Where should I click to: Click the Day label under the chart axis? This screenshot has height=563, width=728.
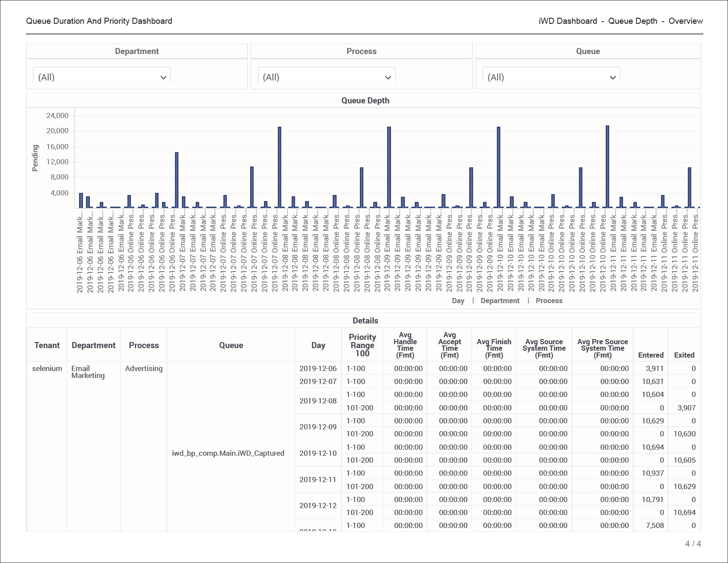click(458, 301)
